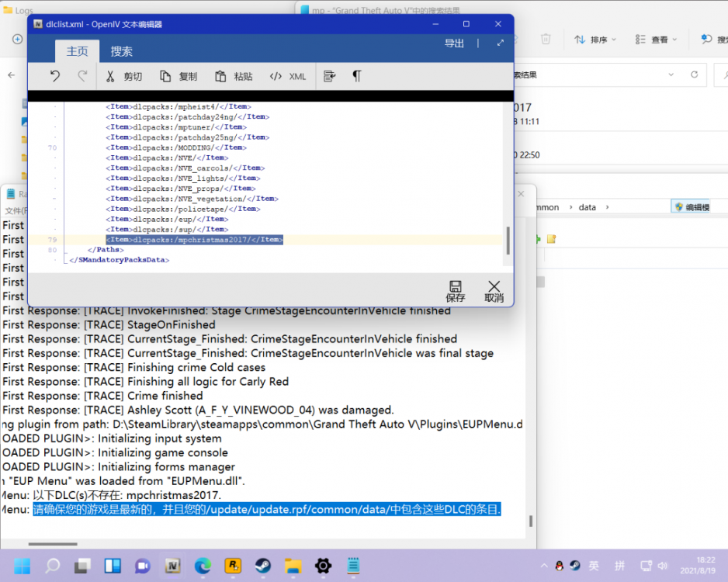Image resolution: width=728 pixels, height=582 pixels.
Task: Switch input language via 英 indicator
Action: click(x=594, y=566)
